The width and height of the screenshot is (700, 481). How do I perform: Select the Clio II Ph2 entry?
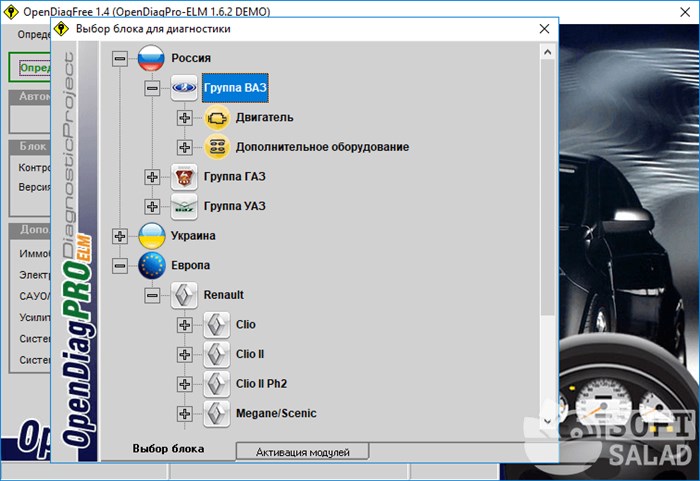(x=263, y=384)
